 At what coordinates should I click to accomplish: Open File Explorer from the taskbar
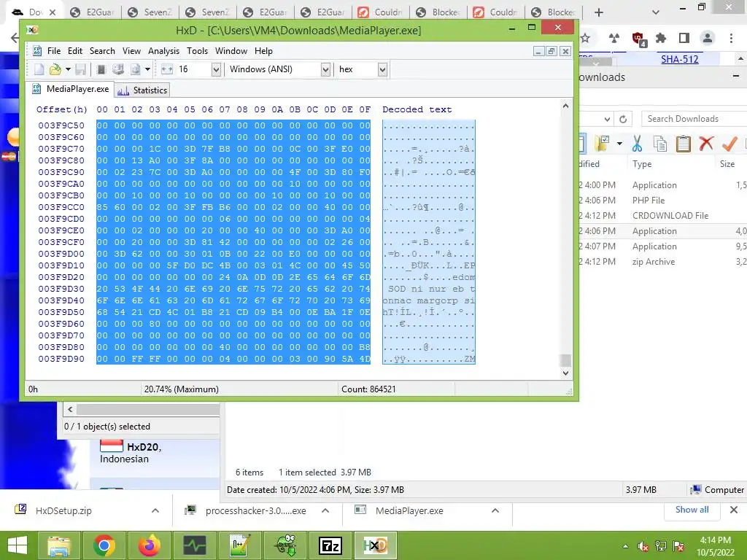click(59, 545)
